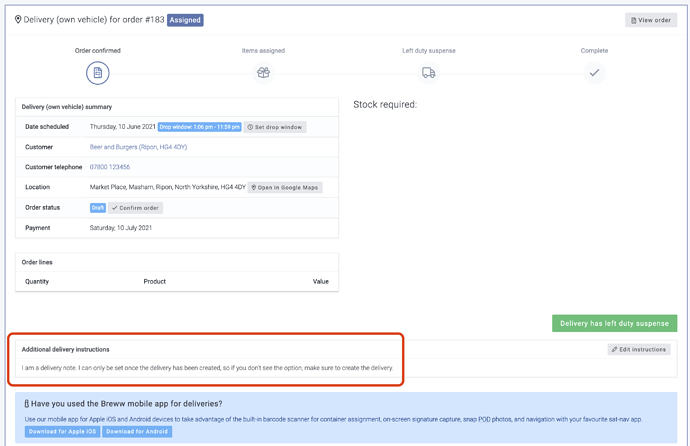Click the Order confirmed step label

point(98,51)
